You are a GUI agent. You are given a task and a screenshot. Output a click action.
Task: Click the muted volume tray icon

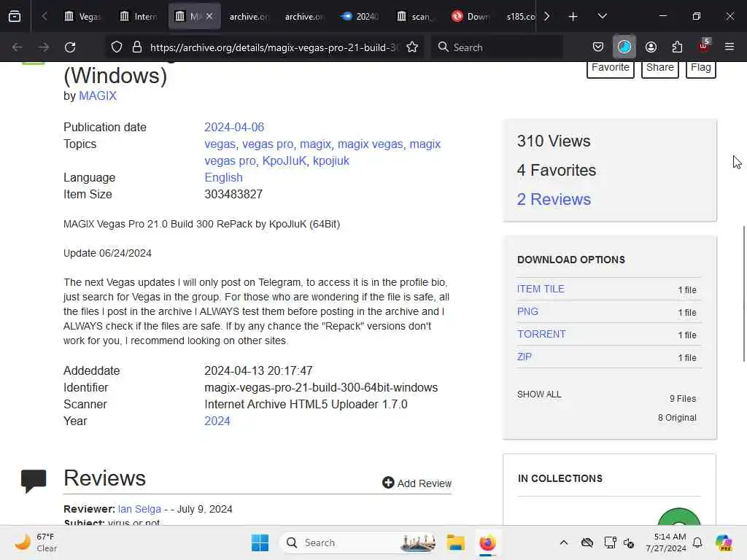click(629, 542)
